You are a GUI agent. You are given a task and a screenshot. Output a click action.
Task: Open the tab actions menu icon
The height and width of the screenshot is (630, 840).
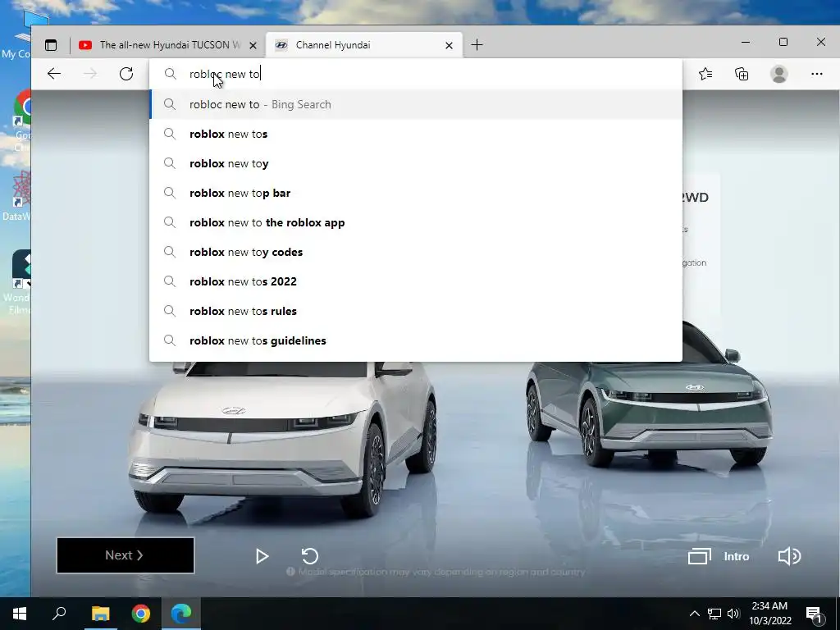(x=51, y=45)
